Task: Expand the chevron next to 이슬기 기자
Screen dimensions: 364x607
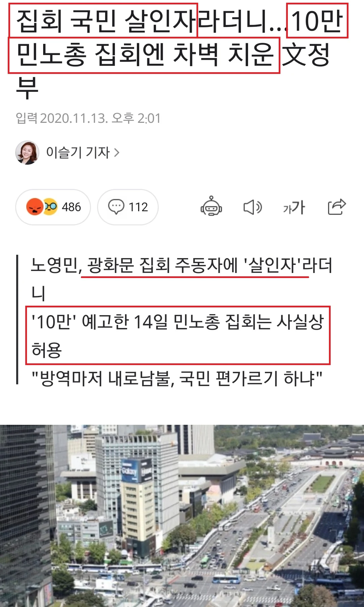Action: [x=117, y=153]
